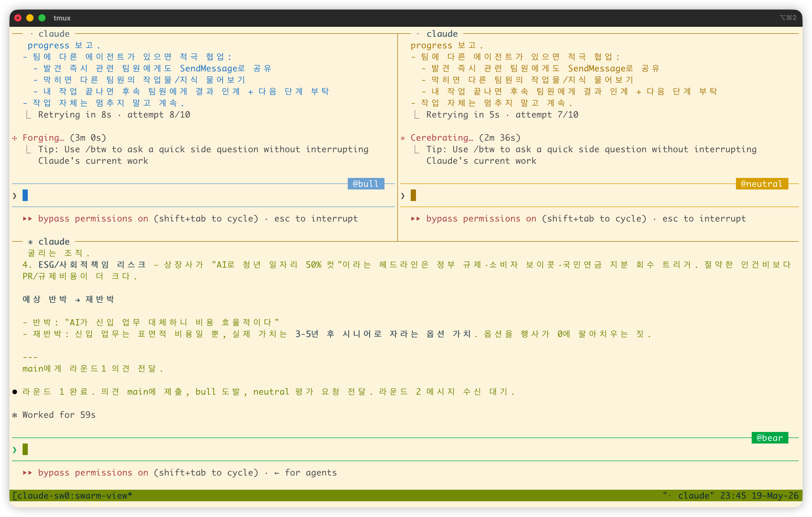Toggle bypass permissions in the bull pane
The image size is (812, 517).
coord(86,218)
